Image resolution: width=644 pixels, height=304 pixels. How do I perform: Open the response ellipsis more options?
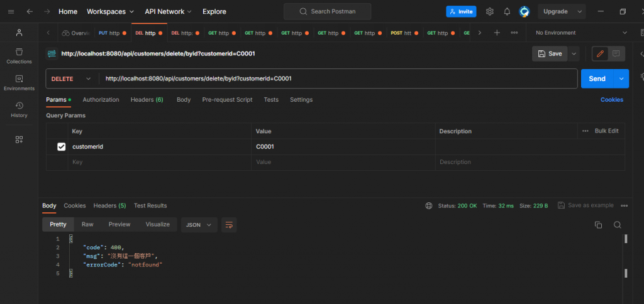(x=625, y=205)
